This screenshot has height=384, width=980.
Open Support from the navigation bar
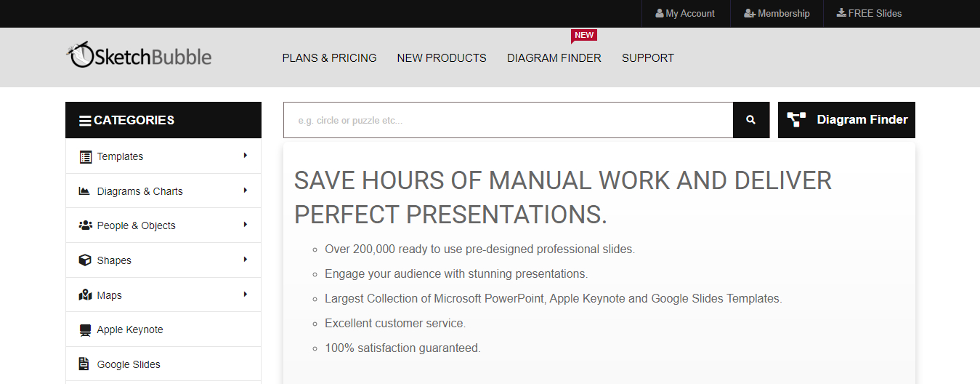pyautogui.click(x=647, y=58)
